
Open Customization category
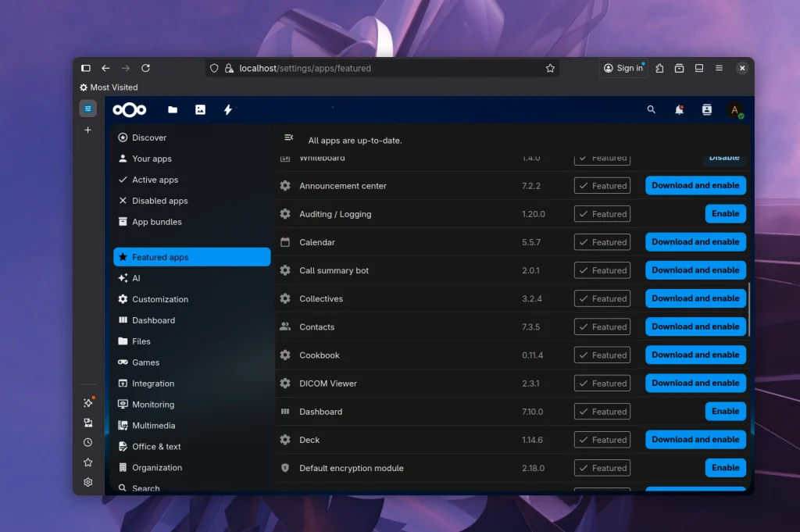coord(192,299)
